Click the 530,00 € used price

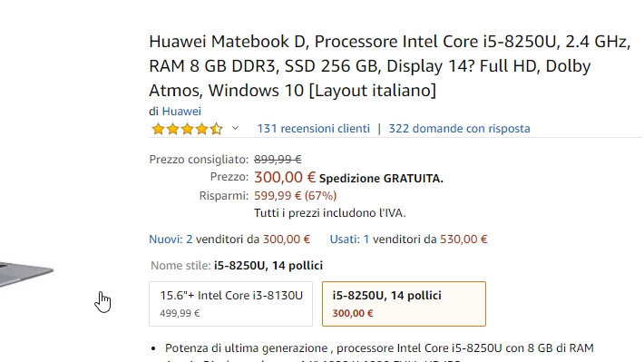click(x=463, y=240)
